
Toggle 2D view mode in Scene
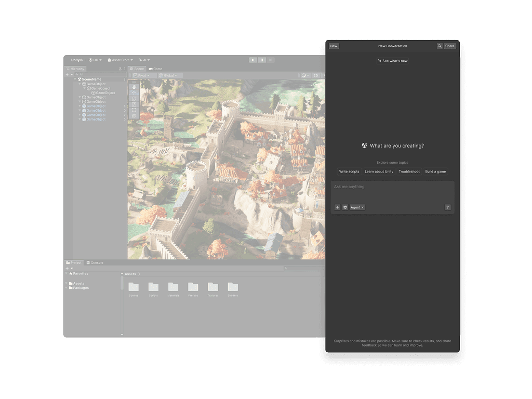(x=316, y=76)
